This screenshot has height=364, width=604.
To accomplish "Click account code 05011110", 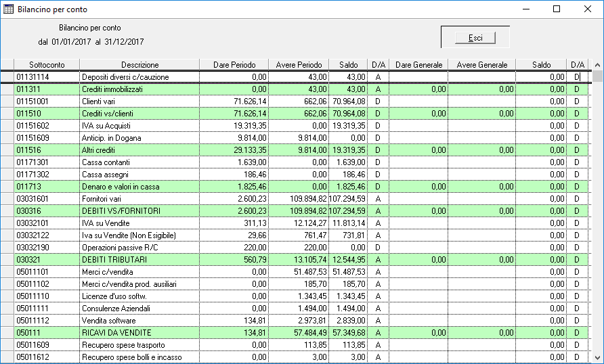I will pos(33,296).
